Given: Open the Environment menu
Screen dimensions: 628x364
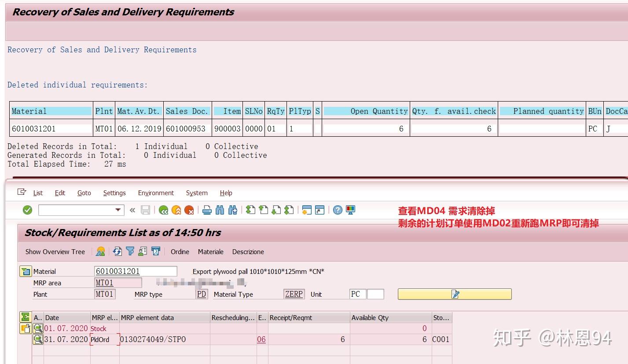Looking at the screenshot, I should [156, 193].
